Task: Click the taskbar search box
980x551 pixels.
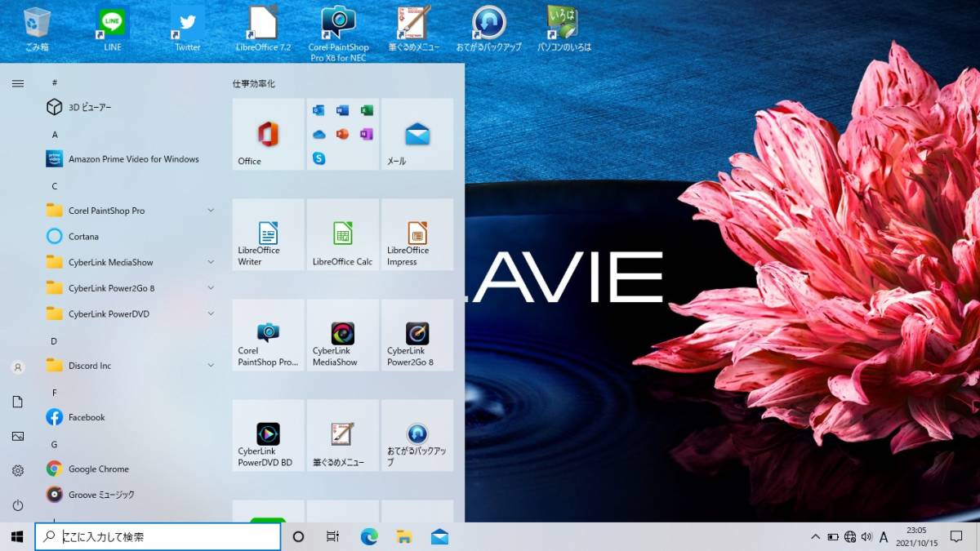Action: (x=158, y=536)
